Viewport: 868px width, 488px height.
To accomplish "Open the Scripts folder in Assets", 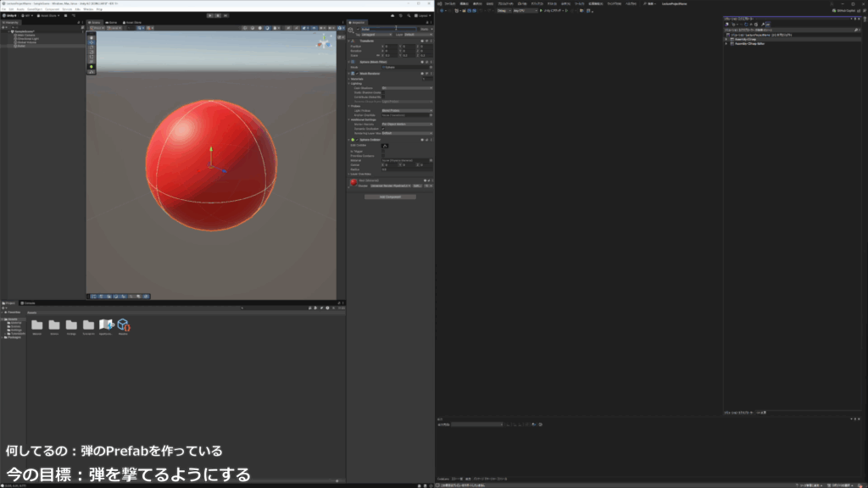I will (x=54, y=325).
